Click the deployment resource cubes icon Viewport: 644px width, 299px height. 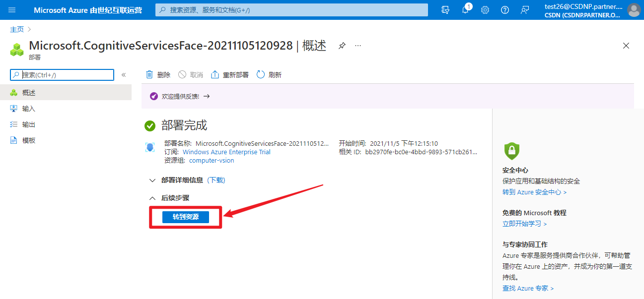pyautogui.click(x=17, y=49)
